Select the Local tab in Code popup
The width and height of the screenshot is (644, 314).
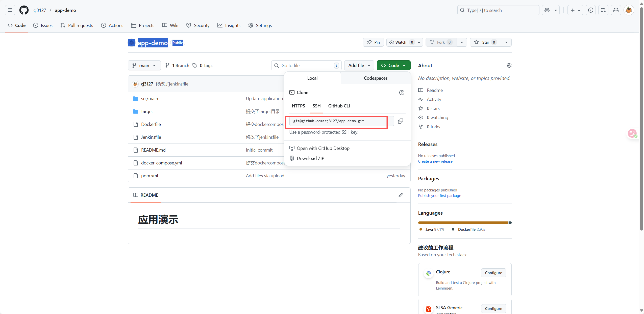[x=312, y=78]
